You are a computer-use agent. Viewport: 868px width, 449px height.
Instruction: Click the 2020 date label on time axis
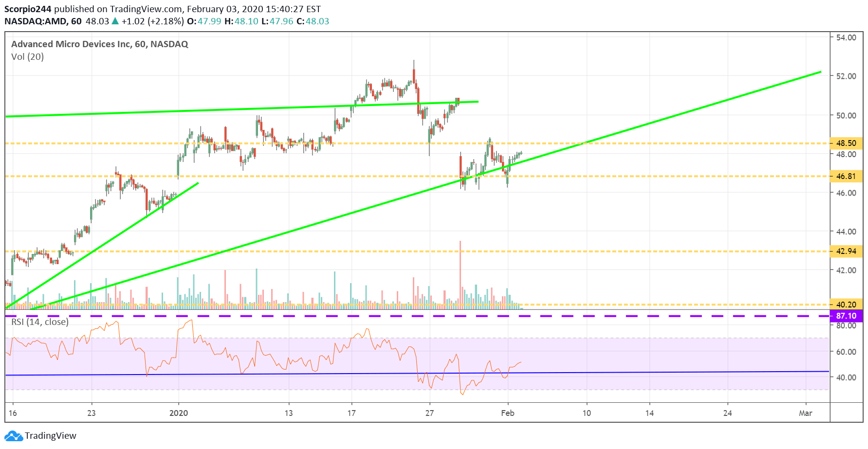coord(179,413)
